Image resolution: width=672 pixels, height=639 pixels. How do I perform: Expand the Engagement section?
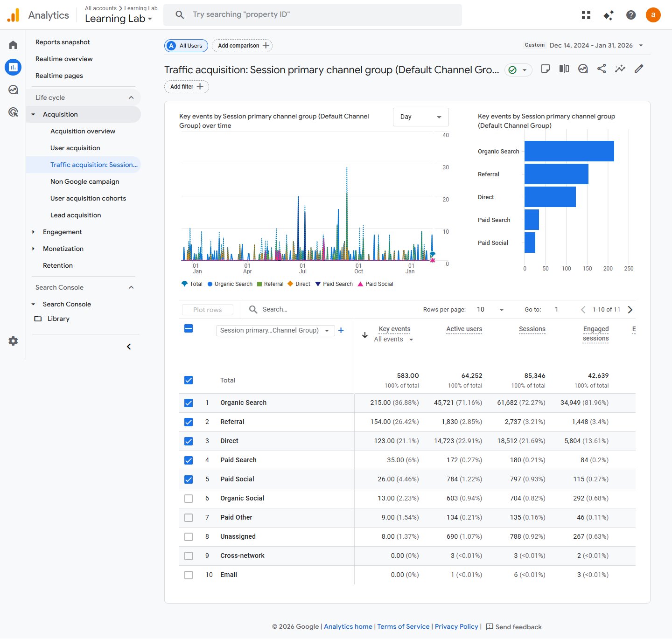(62, 232)
